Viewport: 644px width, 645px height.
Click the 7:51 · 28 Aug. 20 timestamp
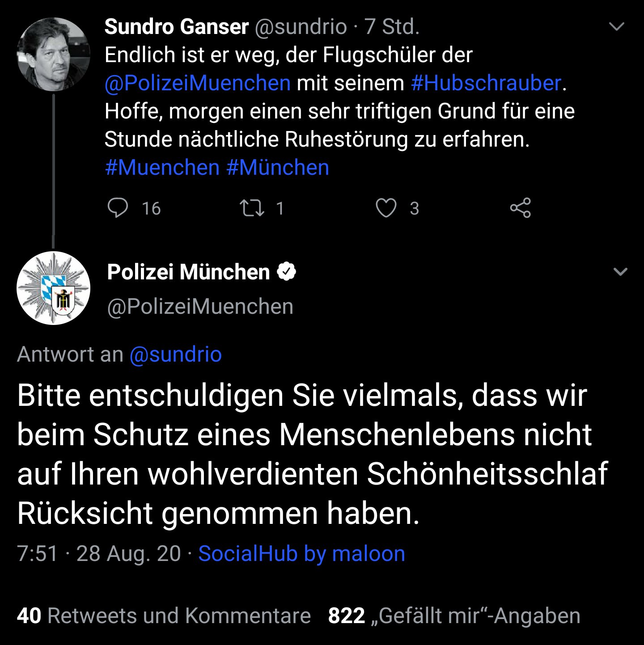pos(98,553)
